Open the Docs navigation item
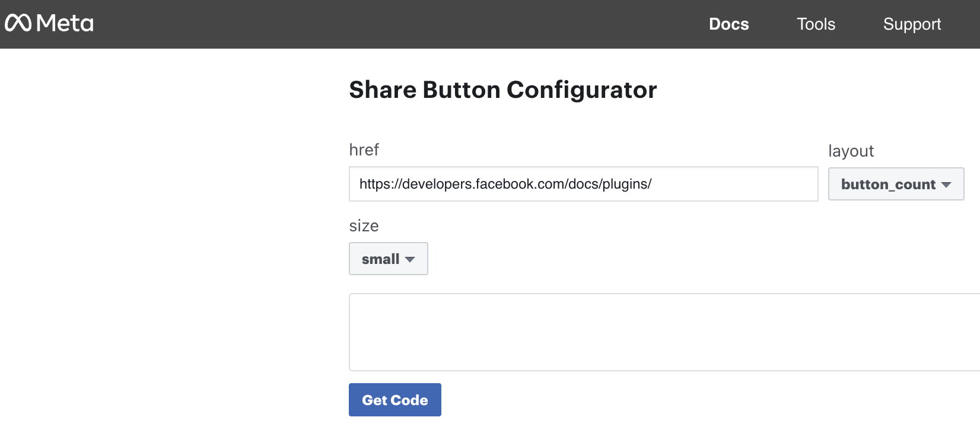 [728, 24]
